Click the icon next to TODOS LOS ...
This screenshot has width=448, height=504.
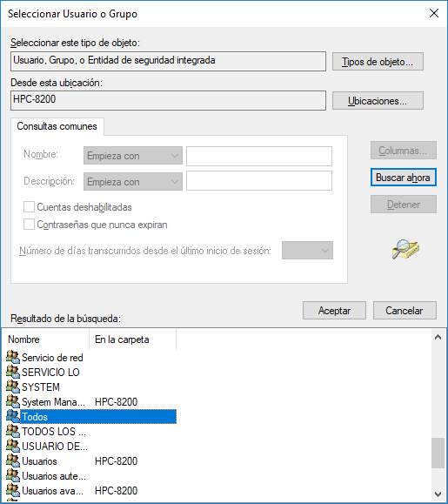point(13,431)
